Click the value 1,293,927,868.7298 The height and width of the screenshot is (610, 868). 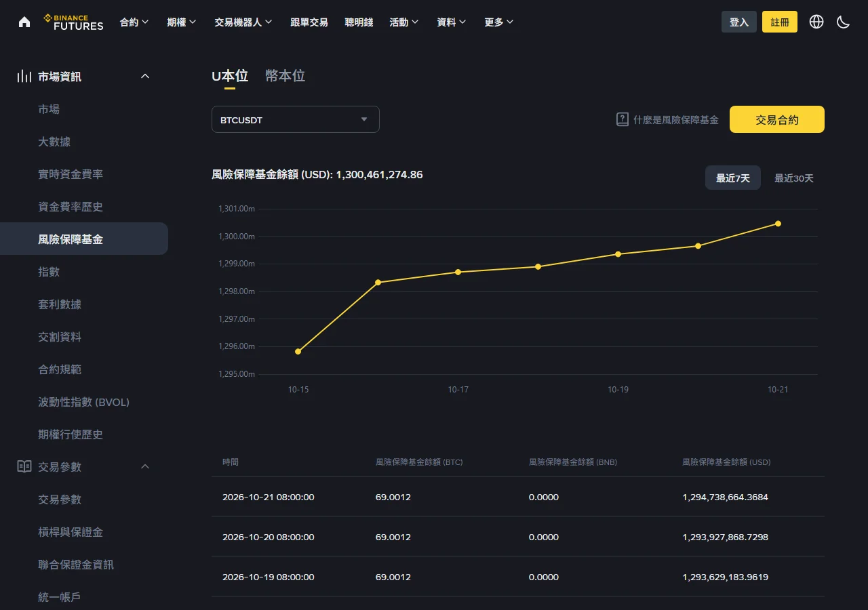[725, 537]
